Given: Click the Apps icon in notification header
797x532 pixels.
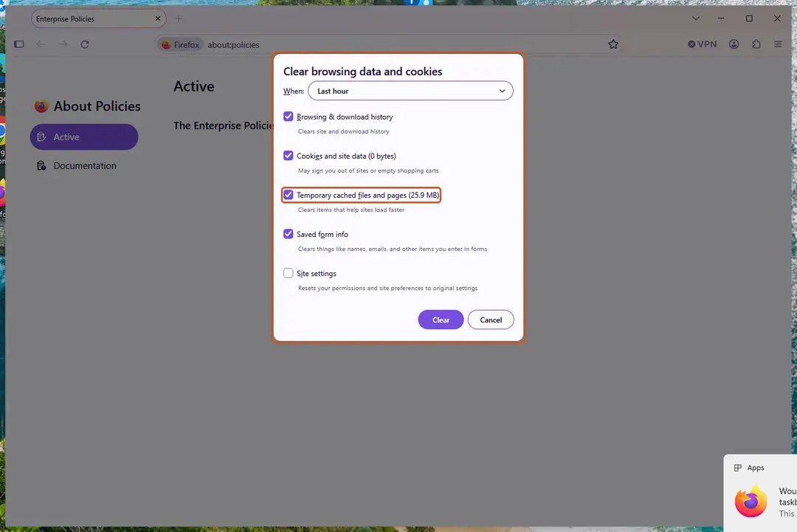Looking at the screenshot, I should pos(737,468).
